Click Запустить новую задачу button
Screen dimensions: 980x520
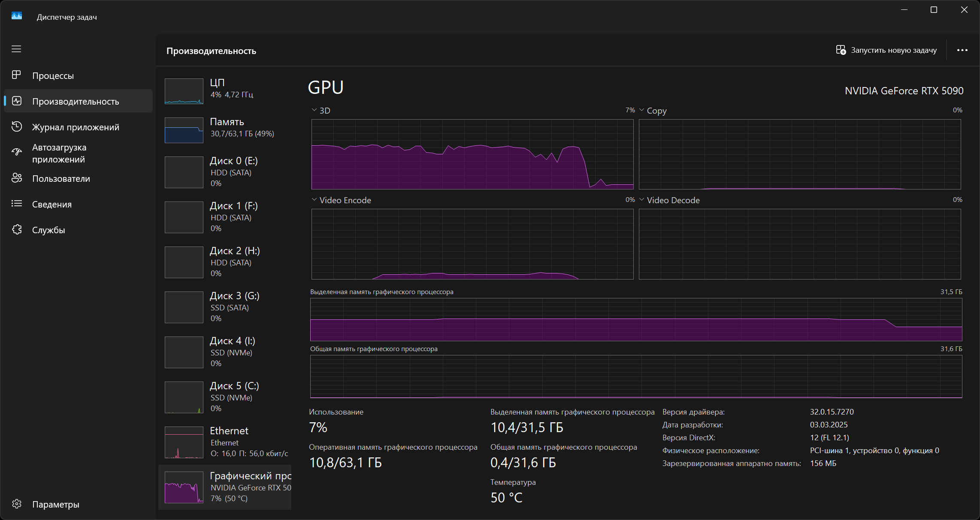click(x=886, y=50)
